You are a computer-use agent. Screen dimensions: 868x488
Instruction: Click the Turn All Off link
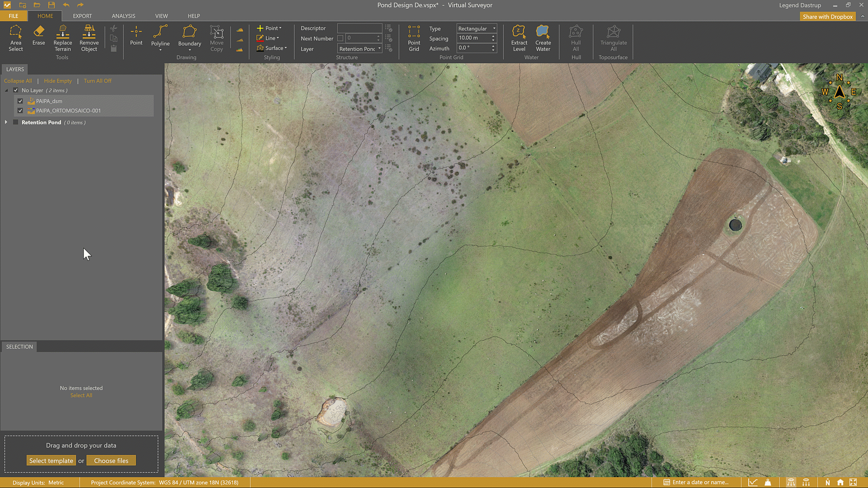click(x=97, y=81)
